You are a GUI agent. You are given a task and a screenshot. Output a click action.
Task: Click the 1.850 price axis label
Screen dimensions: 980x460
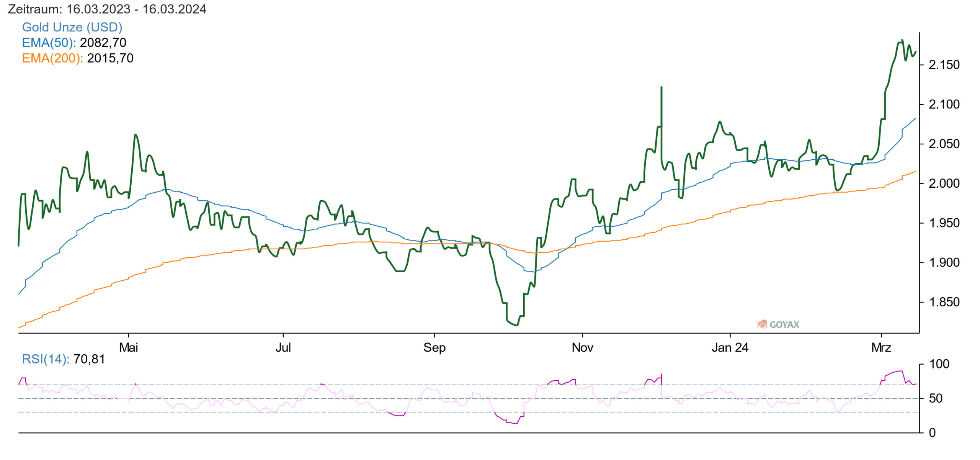[944, 302]
